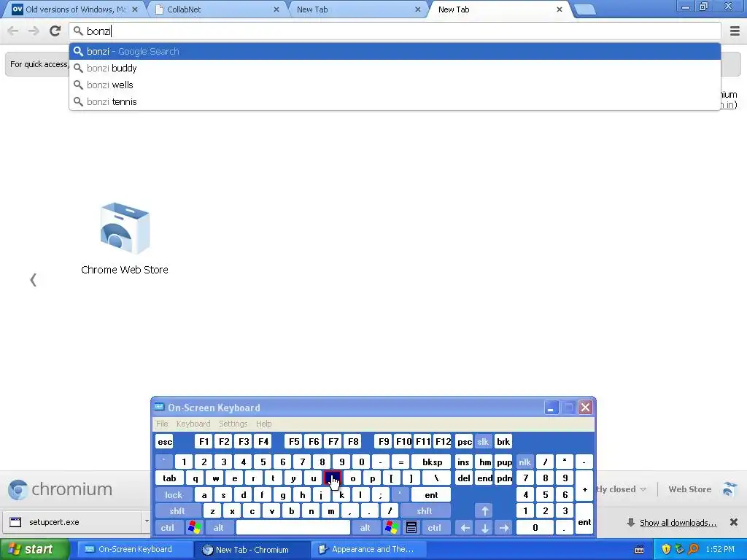Click the tab key on the keyboard
This screenshot has height=560, width=747.
point(169,478)
